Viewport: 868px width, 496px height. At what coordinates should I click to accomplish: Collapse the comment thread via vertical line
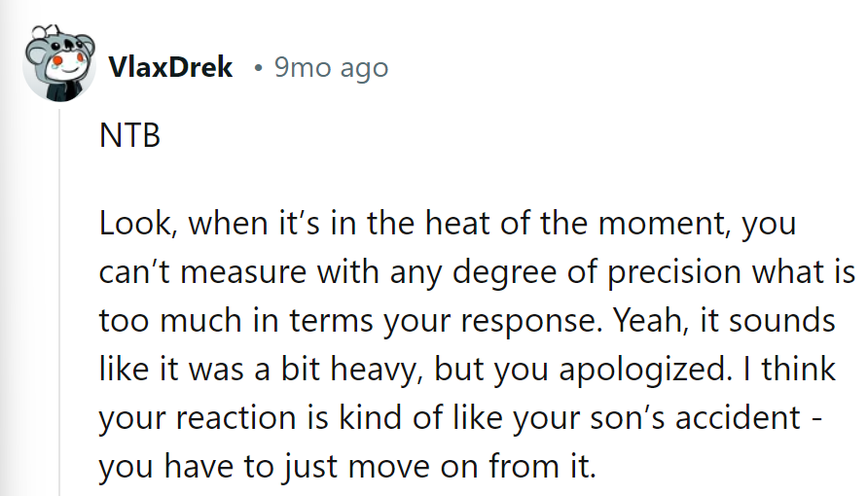[59, 302]
